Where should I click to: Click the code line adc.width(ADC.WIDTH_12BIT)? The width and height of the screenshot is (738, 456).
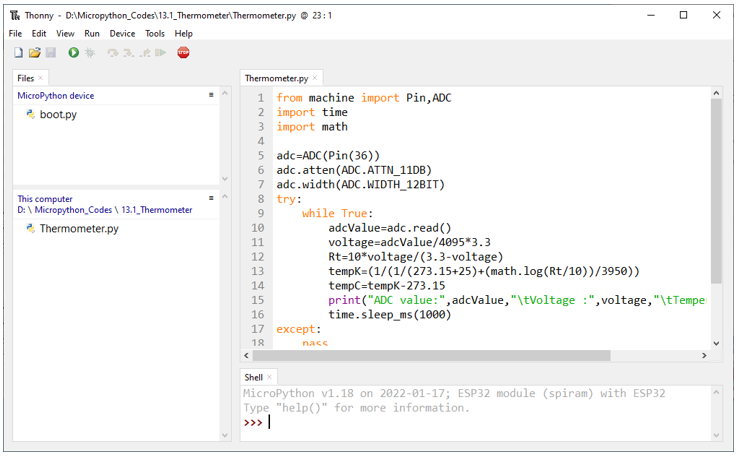point(361,184)
